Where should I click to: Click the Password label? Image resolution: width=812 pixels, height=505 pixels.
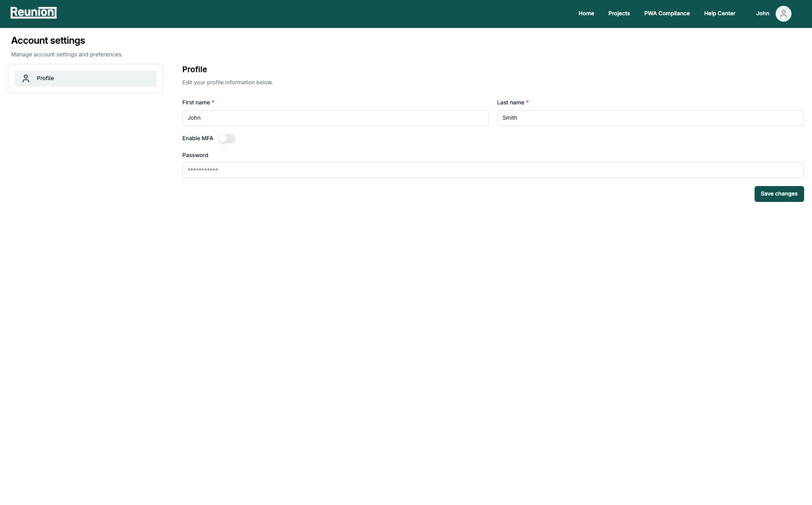coord(195,156)
